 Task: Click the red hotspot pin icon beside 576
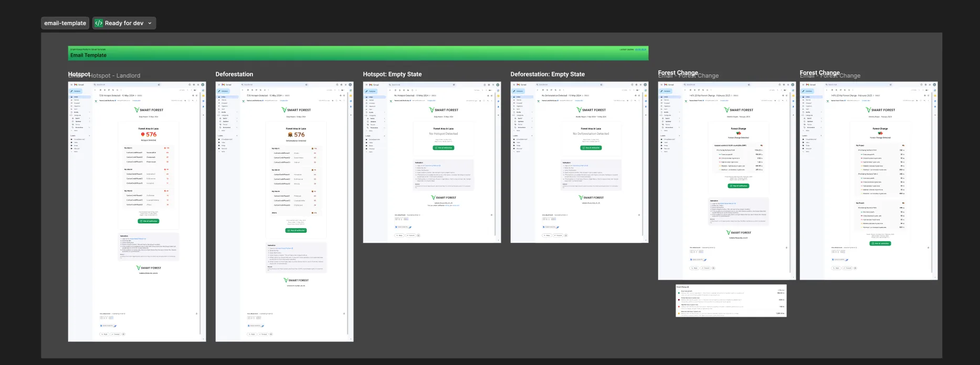point(143,135)
